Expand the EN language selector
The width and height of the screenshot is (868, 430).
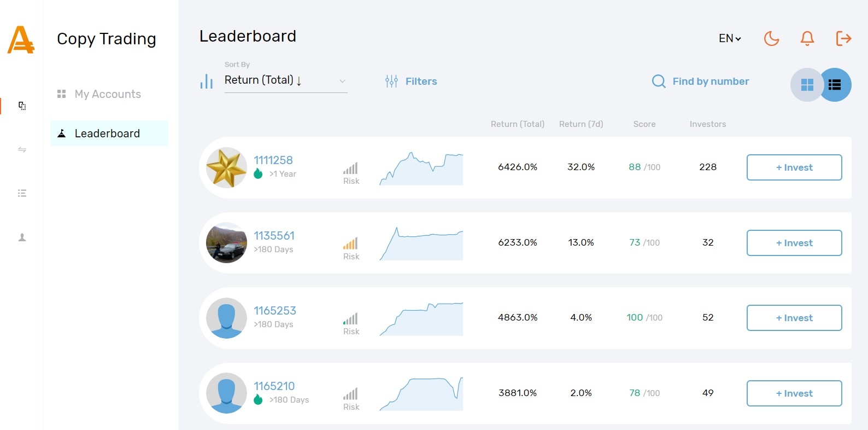coord(729,38)
